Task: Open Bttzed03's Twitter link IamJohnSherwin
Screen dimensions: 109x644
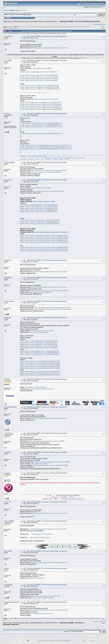Action: click(36, 387)
